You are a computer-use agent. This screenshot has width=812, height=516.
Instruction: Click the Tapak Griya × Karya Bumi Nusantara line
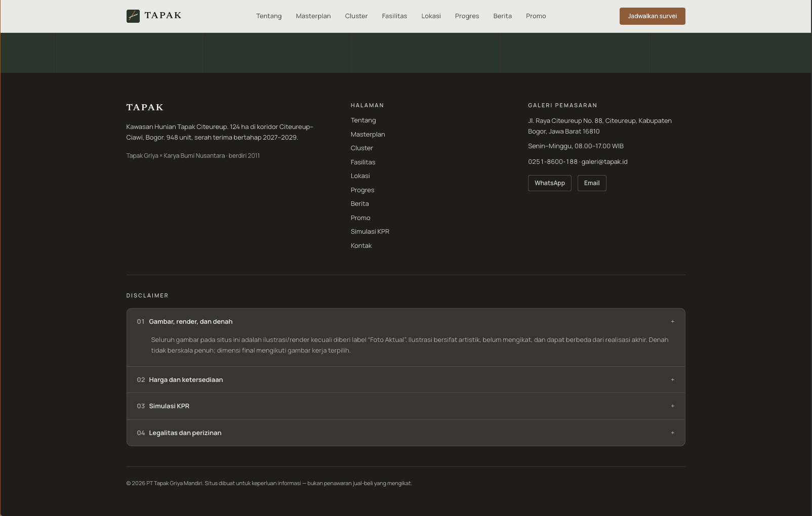tap(193, 156)
